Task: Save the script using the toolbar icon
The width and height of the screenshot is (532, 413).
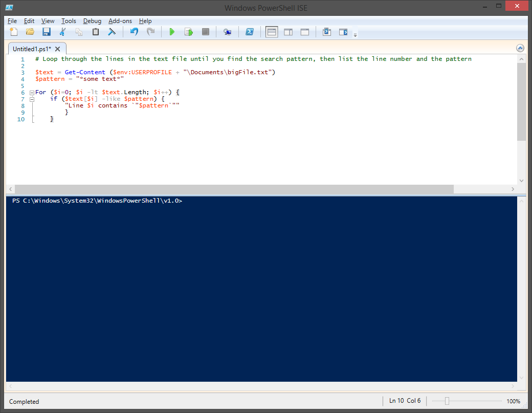Action: tap(47, 32)
